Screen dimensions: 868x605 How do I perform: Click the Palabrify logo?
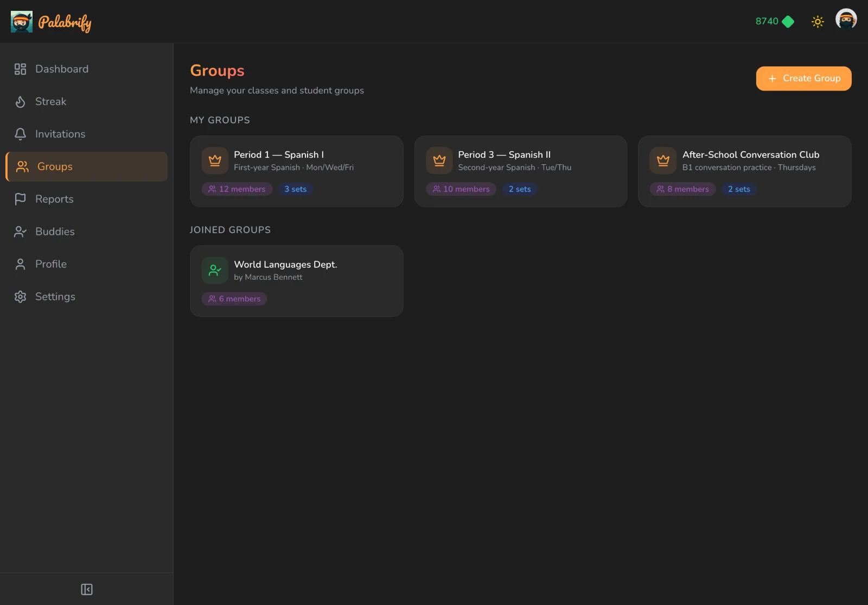[x=51, y=22]
